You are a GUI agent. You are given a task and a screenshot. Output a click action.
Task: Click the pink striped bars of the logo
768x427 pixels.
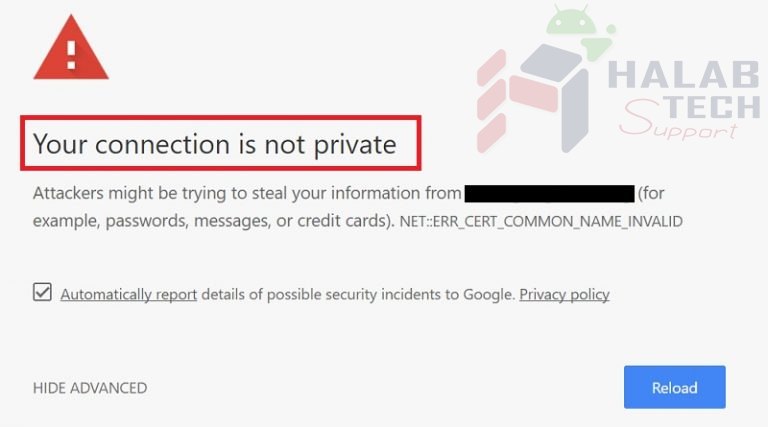491,100
